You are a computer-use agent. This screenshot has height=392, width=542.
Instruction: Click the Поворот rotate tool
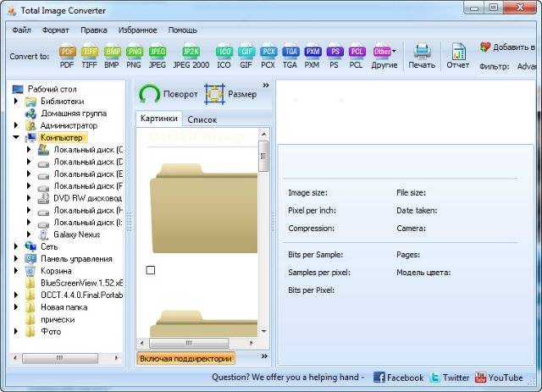pos(169,94)
